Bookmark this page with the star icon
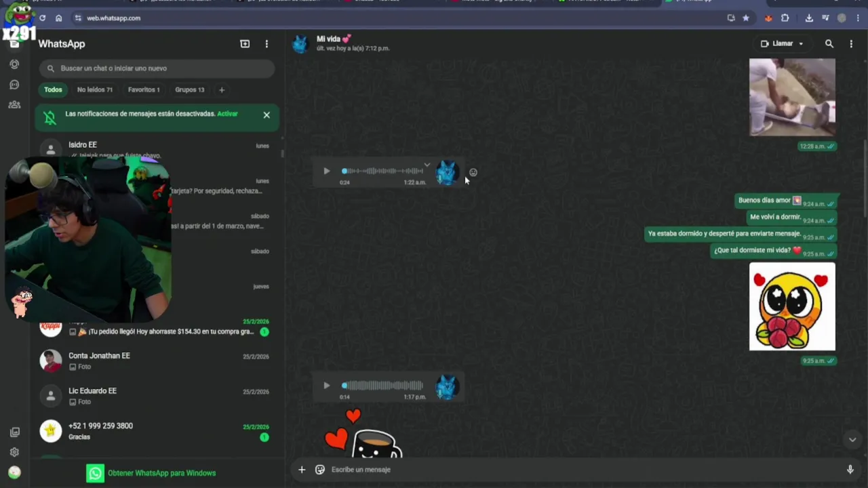The image size is (868, 488). click(746, 18)
